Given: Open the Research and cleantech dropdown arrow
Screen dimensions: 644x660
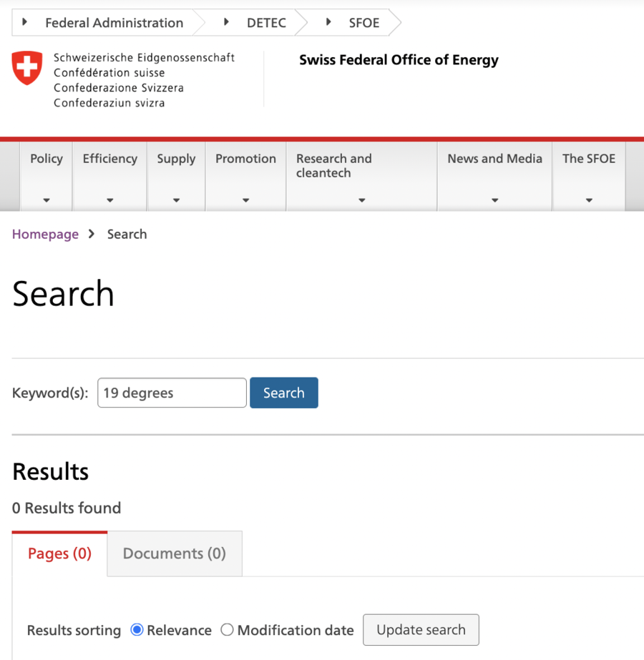Looking at the screenshot, I should coord(362,200).
